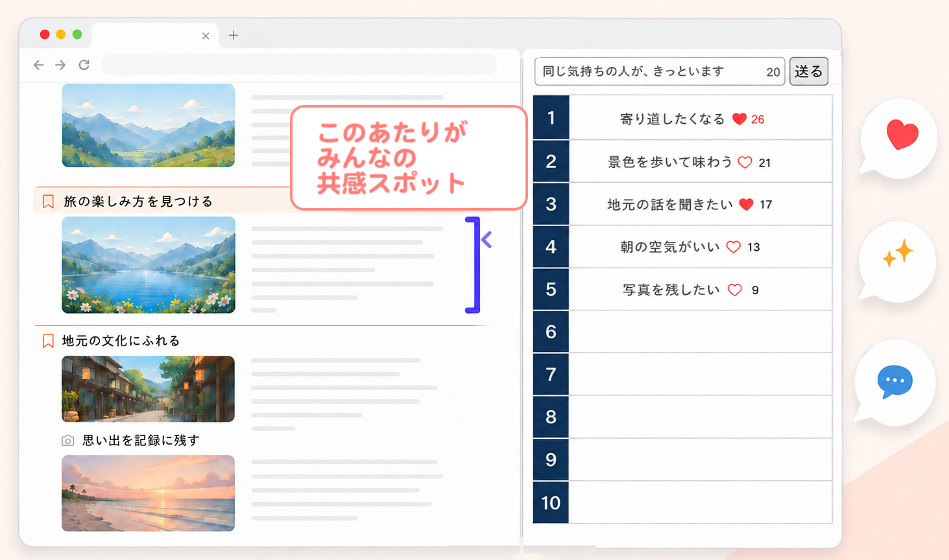Select ranking comment 寄り道したくなる
This screenshot has height=560, width=949.
(x=672, y=119)
